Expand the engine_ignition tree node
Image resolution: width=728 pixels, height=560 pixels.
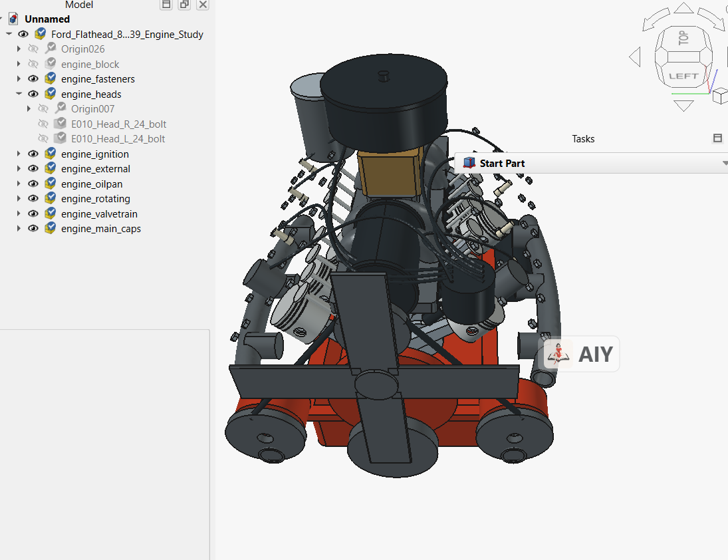tap(19, 154)
